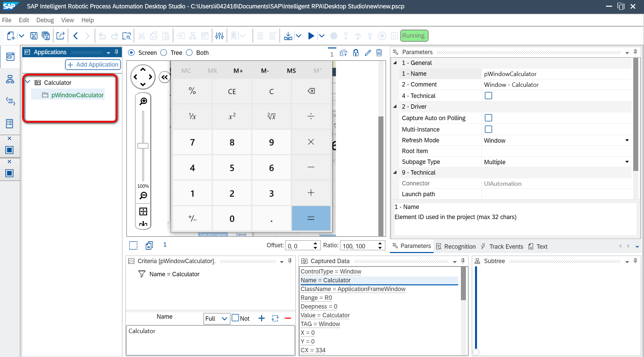Image resolution: width=644 pixels, height=357 pixels.
Task: Click the pencil edit capture icon
Action: tap(368, 53)
